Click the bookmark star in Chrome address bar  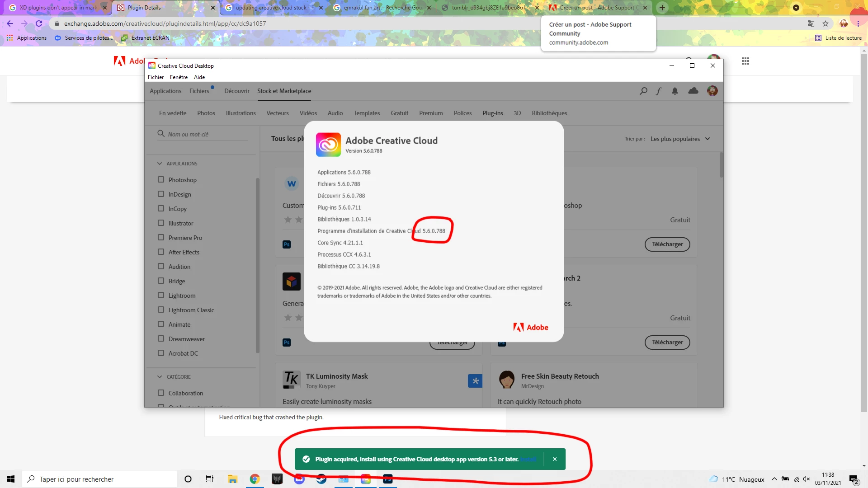pyautogui.click(x=826, y=23)
